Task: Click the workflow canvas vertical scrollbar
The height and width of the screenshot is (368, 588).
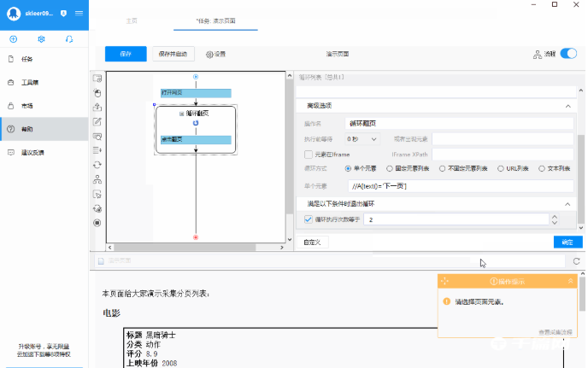Action: pos(290,146)
